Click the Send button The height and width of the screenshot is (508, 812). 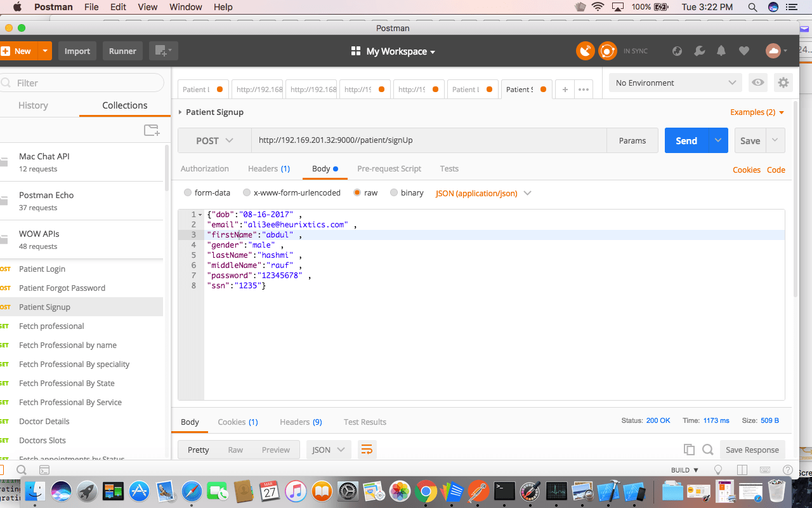pyautogui.click(x=686, y=140)
